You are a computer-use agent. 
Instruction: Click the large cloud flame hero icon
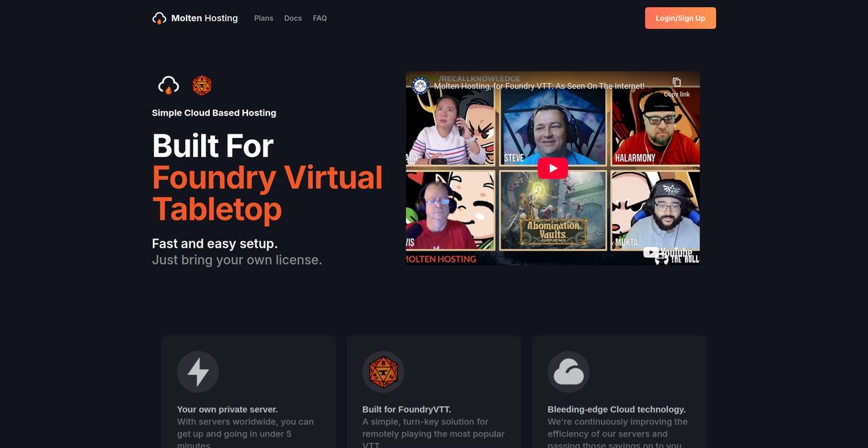pos(169,85)
